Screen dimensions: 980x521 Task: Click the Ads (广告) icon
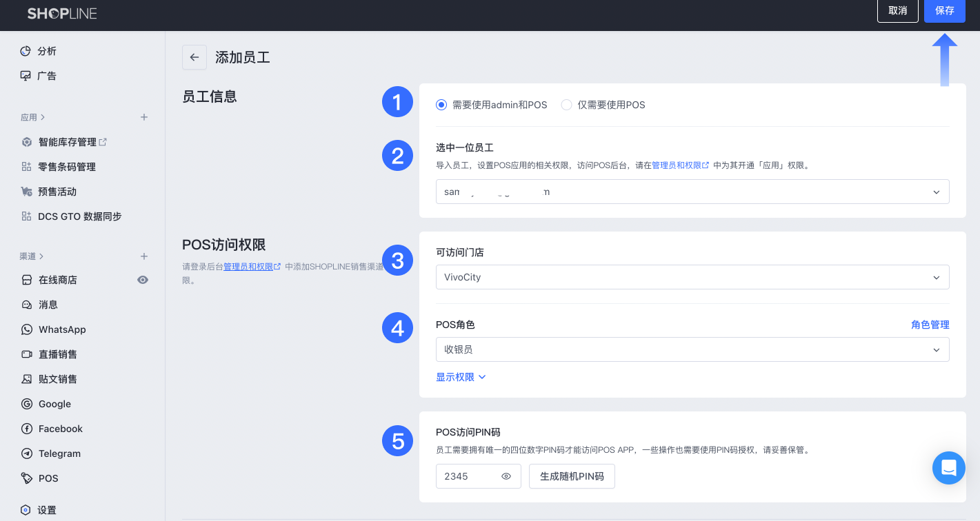point(26,76)
